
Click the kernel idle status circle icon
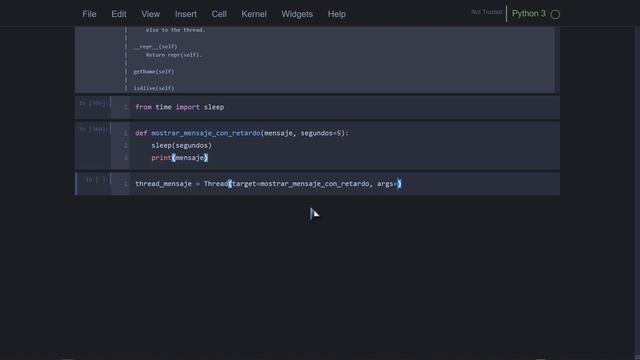pyautogui.click(x=555, y=14)
